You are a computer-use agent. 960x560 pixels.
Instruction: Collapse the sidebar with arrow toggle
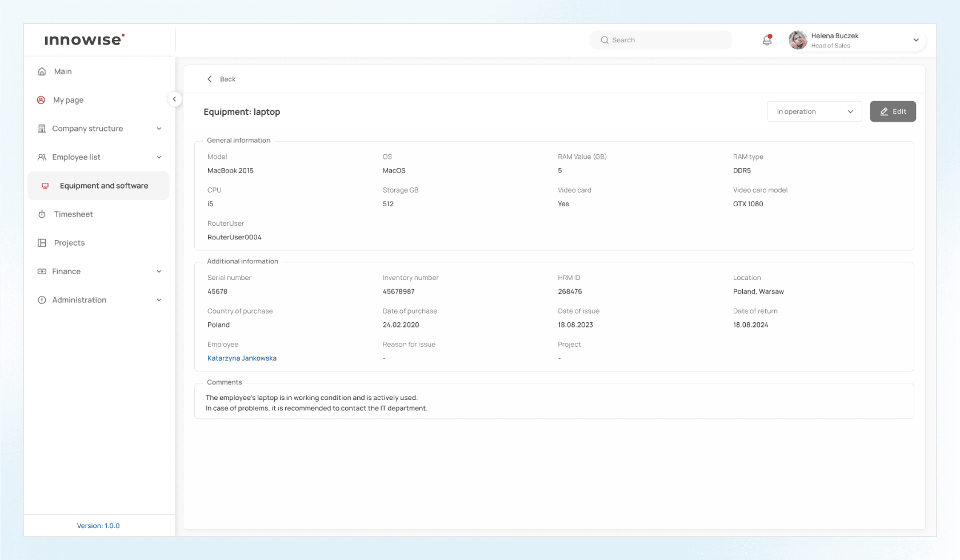174,99
